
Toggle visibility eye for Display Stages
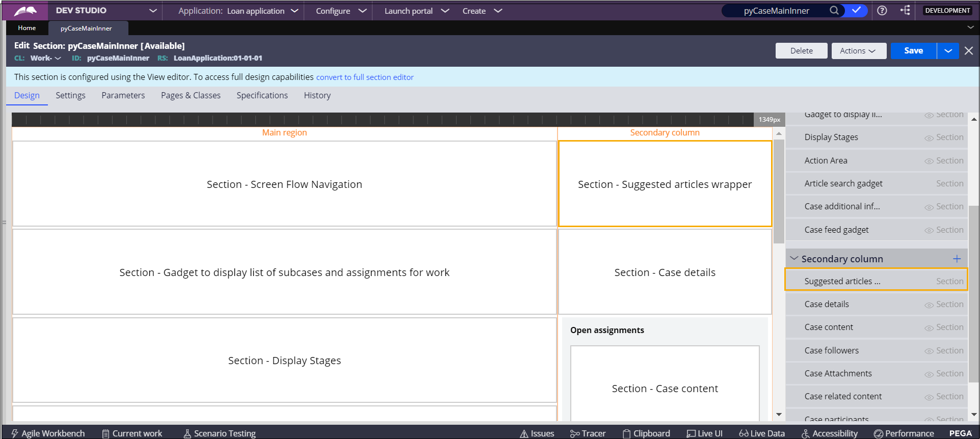point(929,138)
